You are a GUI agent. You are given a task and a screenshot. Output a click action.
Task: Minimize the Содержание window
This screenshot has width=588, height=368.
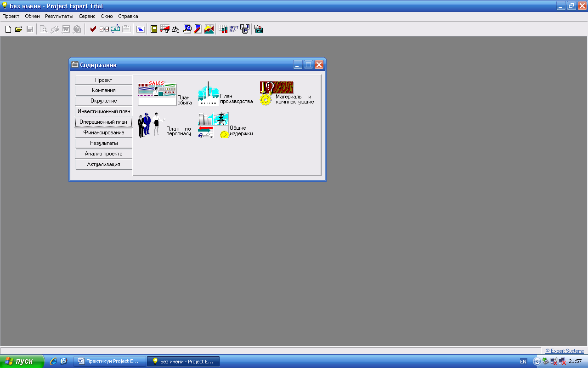(298, 65)
